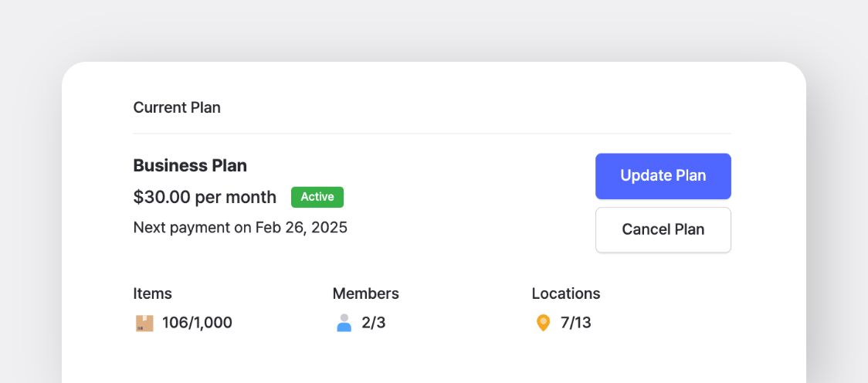This screenshot has width=868, height=383.
Task: Select the 2/3 members count
Action: (x=373, y=323)
